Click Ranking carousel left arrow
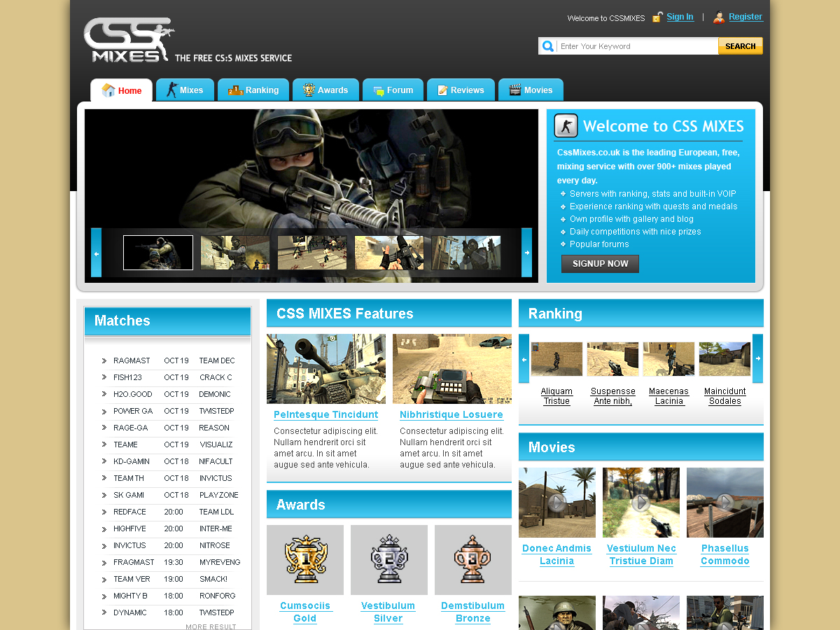The width and height of the screenshot is (840, 630). click(524, 358)
